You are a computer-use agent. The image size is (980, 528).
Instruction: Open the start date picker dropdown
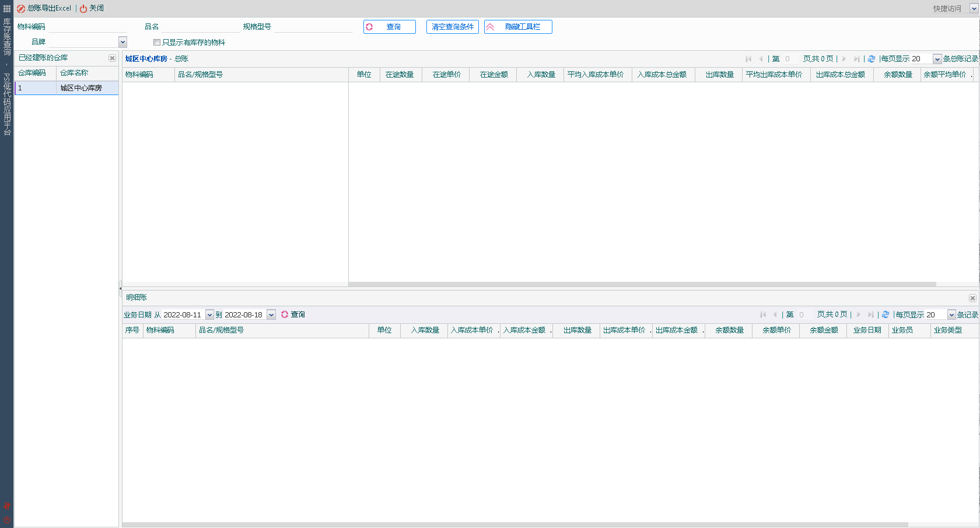(209, 315)
